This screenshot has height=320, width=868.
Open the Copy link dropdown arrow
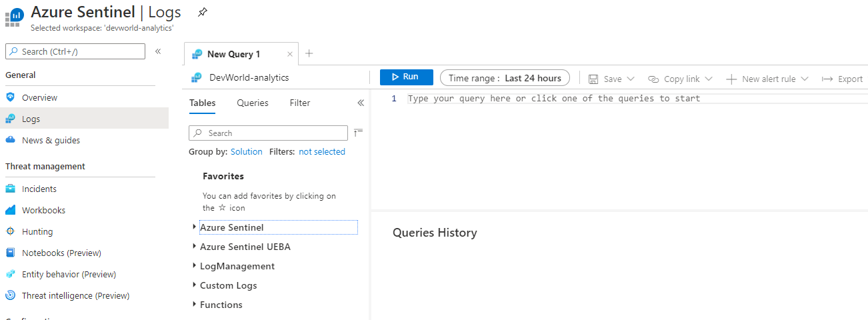709,79
